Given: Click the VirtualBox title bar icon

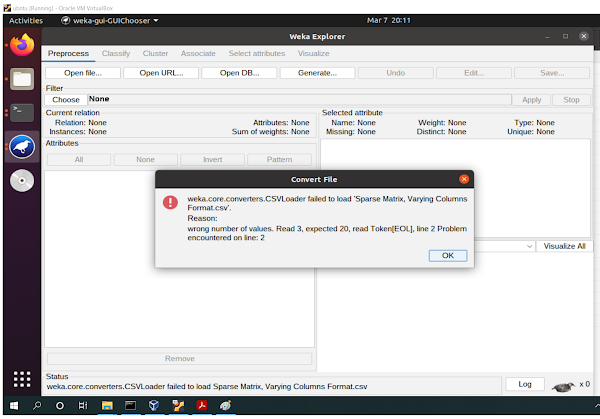Looking at the screenshot, I should click(x=7, y=8).
